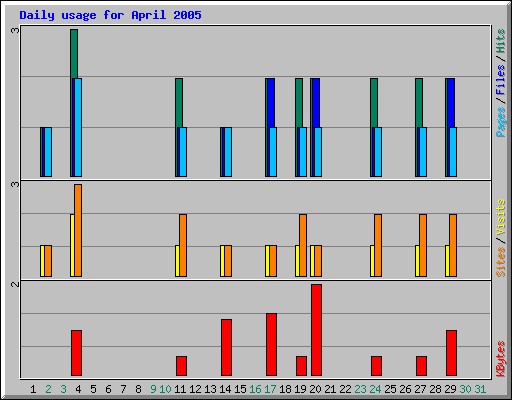Click green day label 3
The width and height of the screenshot is (512, 400).
point(63,389)
